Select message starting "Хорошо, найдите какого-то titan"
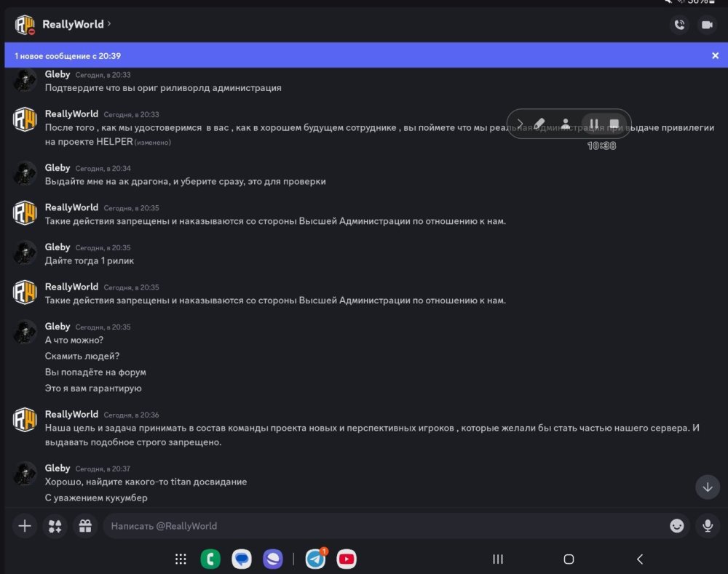Viewport: 728px width, 574px height. point(146,482)
